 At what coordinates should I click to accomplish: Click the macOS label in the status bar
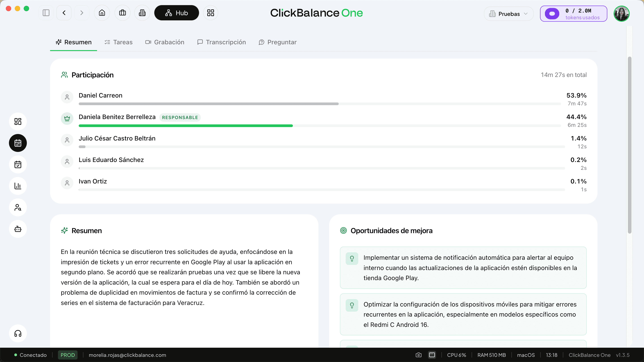point(526,355)
